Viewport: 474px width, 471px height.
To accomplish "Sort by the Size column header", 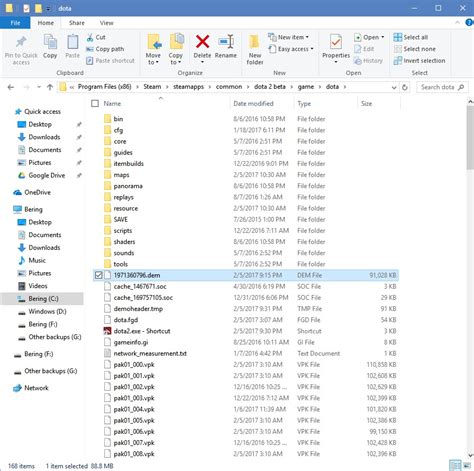I will click(366, 104).
